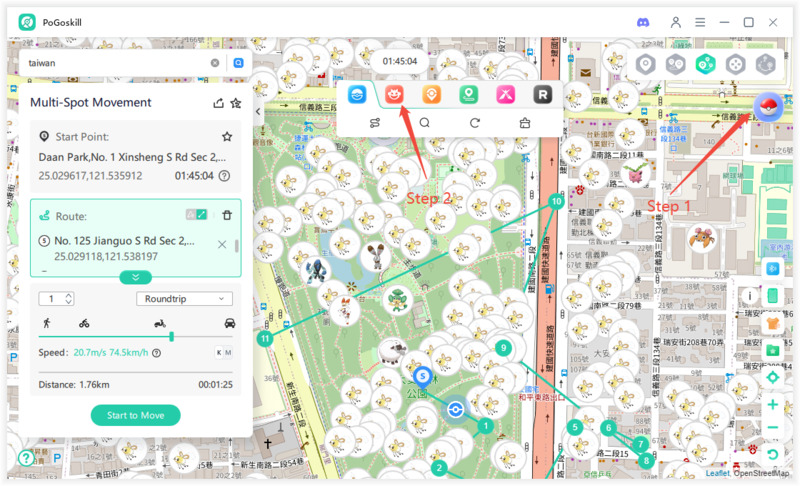Collapse the side panel arrow
The height and width of the screenshot is (486, 800).
(258, 112)
